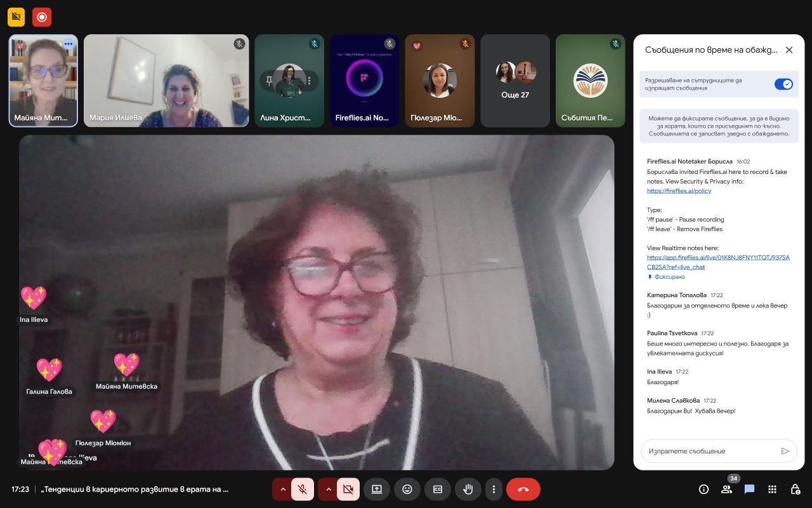Click the red recording indicator icon

[x=42, y=17]
